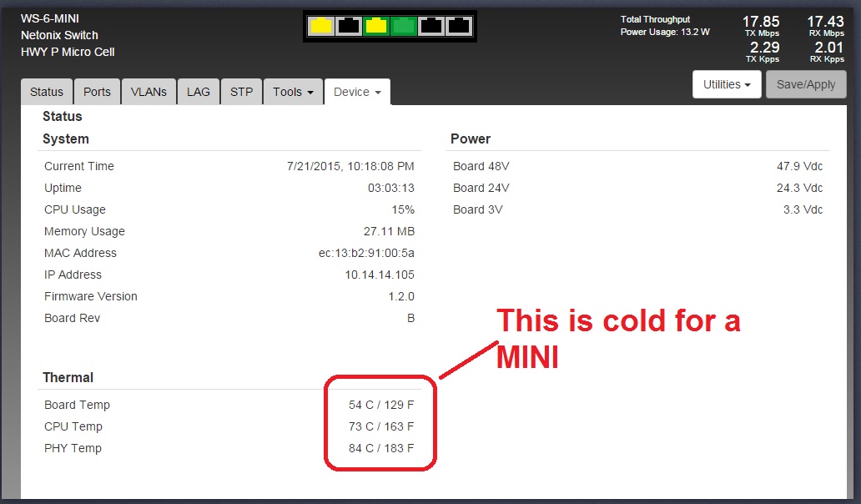The width and height of the screenshot is (861, 504).
Task: Expand the Device dropdown tab
Action: point(357,92)
